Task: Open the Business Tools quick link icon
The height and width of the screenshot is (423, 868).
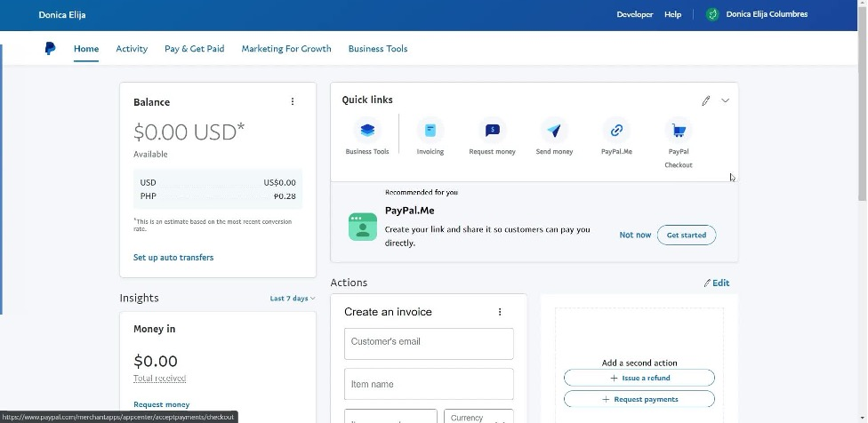Action: tap(367, 131)
